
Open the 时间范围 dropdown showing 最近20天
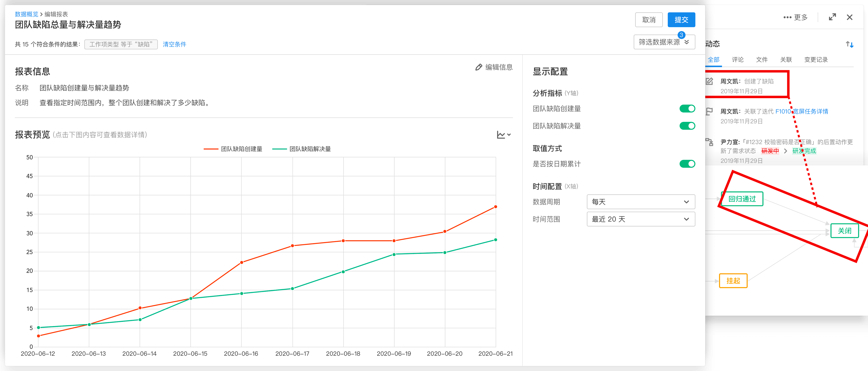coord(640,219)
